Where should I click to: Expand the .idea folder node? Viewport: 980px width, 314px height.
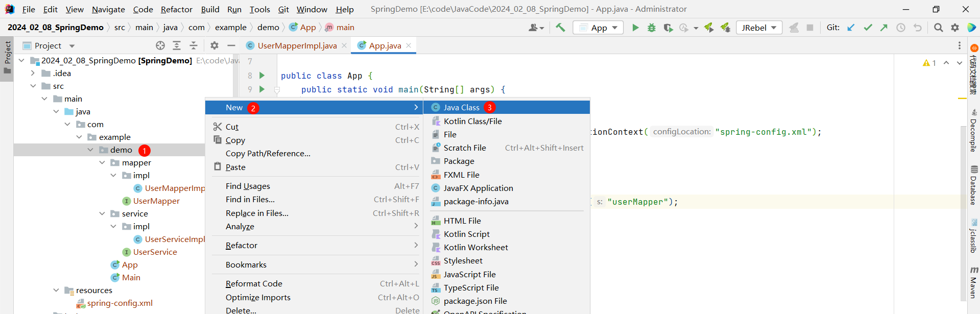point(33,73)
